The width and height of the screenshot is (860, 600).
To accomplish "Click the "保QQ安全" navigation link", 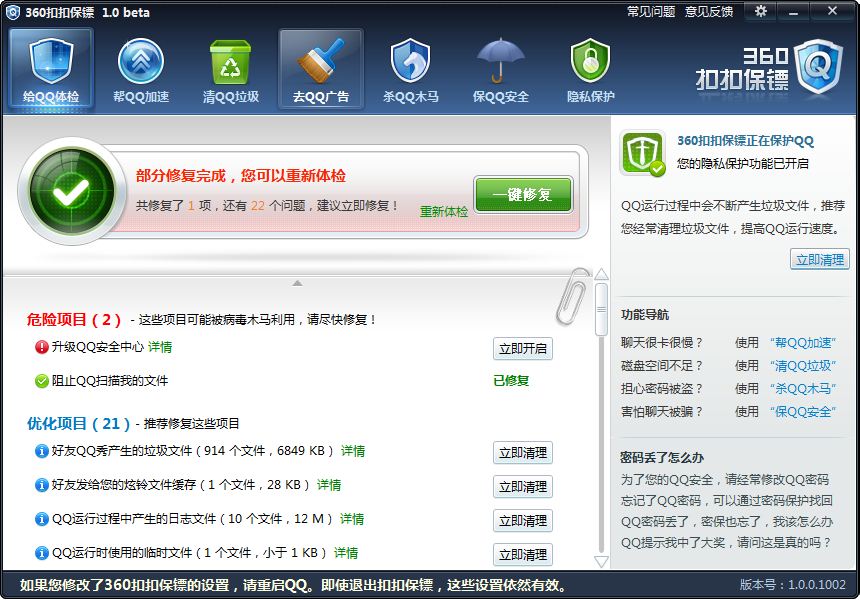I will (802, 412).
